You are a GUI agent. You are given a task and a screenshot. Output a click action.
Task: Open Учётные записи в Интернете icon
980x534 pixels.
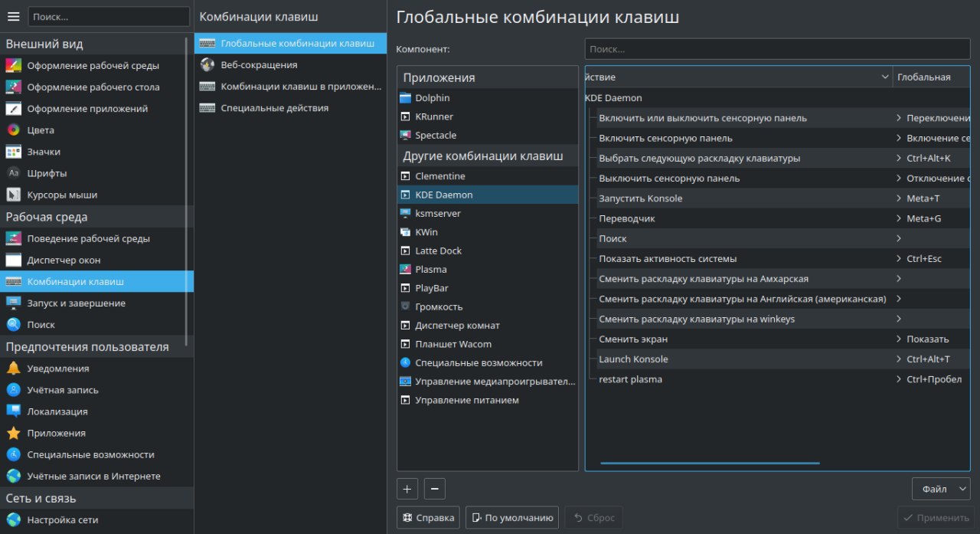pos(13,476)
